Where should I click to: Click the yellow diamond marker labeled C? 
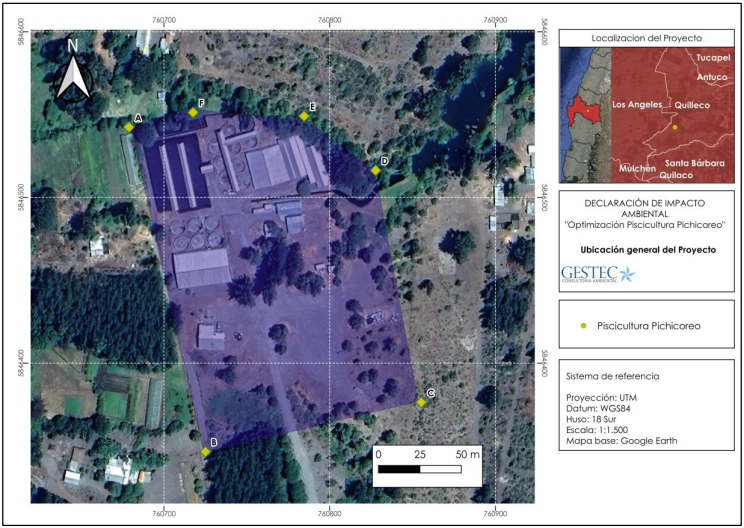coord(422,403)
